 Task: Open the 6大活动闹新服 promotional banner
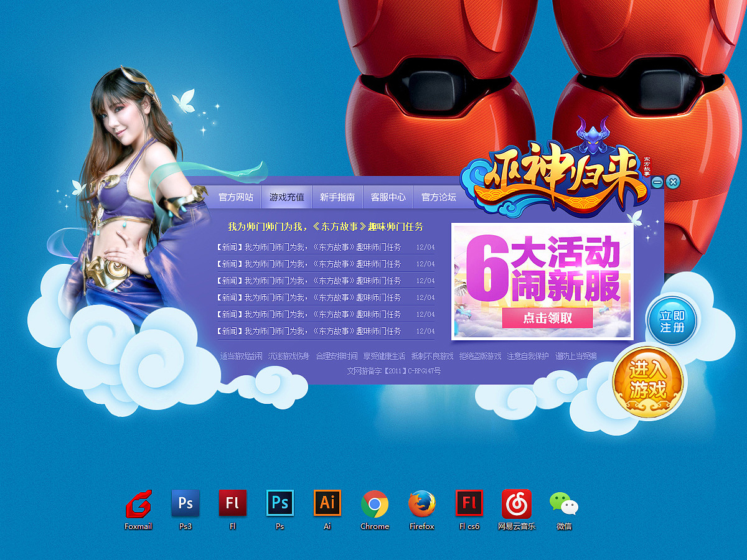543,282
